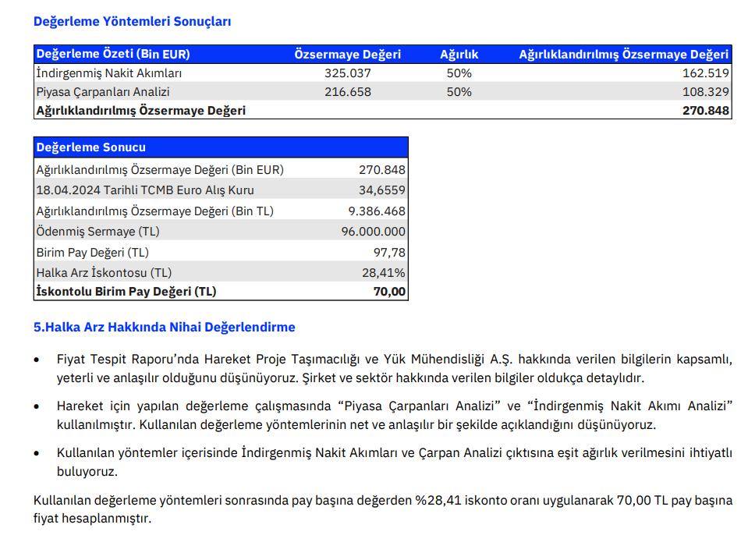
Task: Click the bullet paragraph starting 'Hareket için yapılan'
Action: click(394, 415)
